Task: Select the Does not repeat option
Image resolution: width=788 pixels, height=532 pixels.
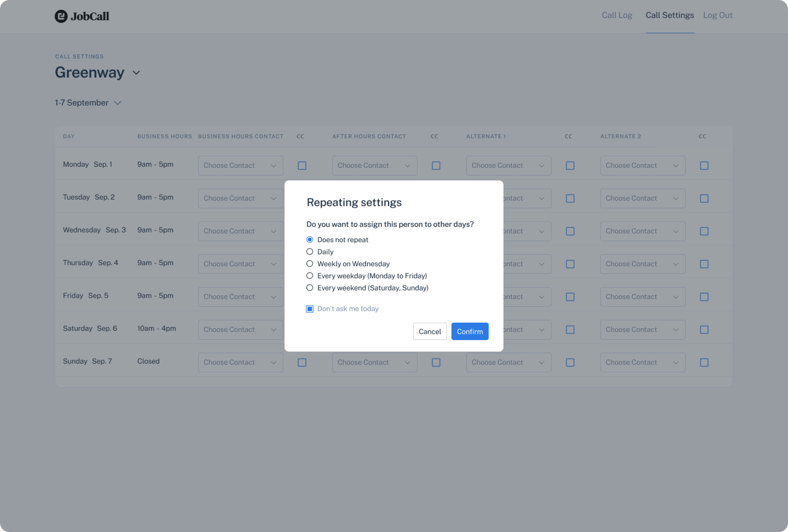Action: 310,239
